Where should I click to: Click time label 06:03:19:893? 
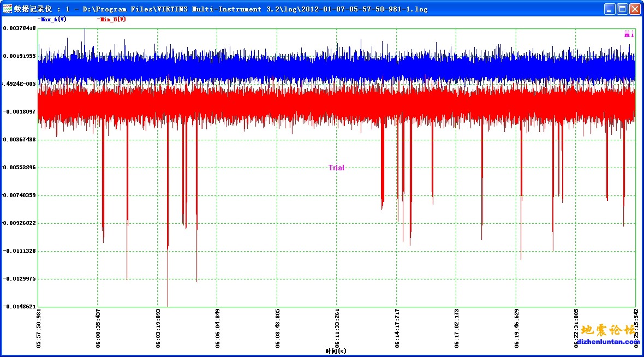coord(158,328)
